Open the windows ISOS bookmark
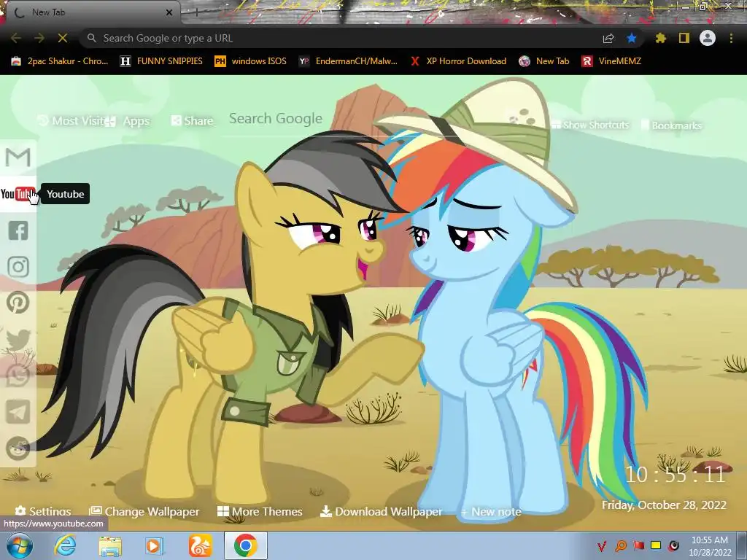747x560 pixels. pyautogui.click(x=251, y=61)
